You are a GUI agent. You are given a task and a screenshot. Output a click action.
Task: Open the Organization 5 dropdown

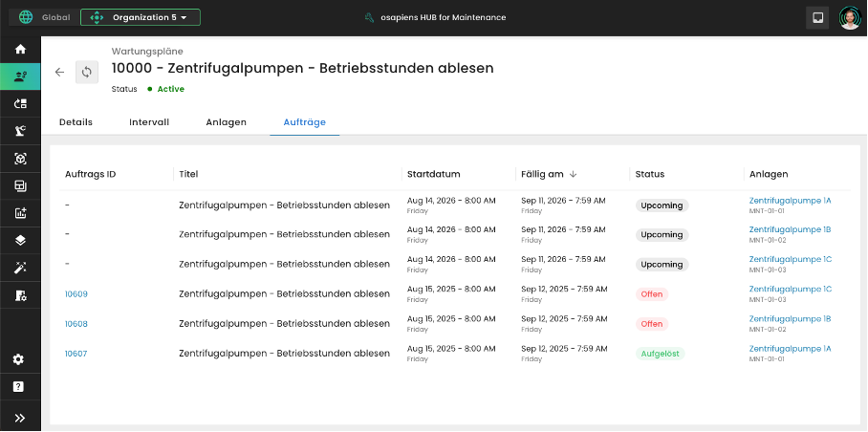[x=141, y=17]
